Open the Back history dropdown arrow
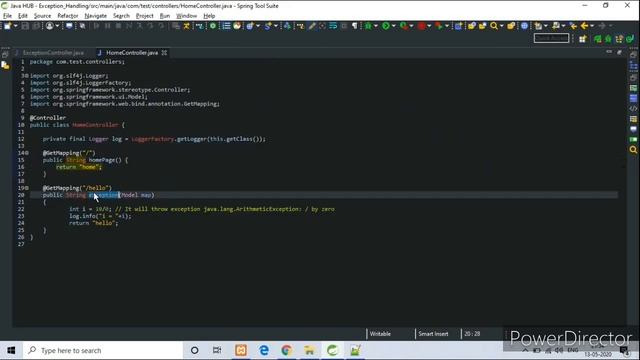Screen dimensions: 640x360 (x=592, y=26)
